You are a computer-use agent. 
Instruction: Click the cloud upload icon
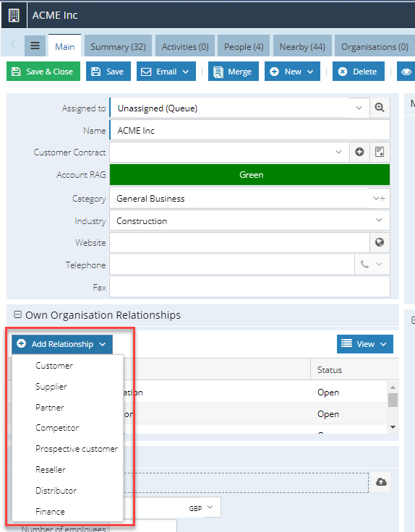tap(381, 482)
